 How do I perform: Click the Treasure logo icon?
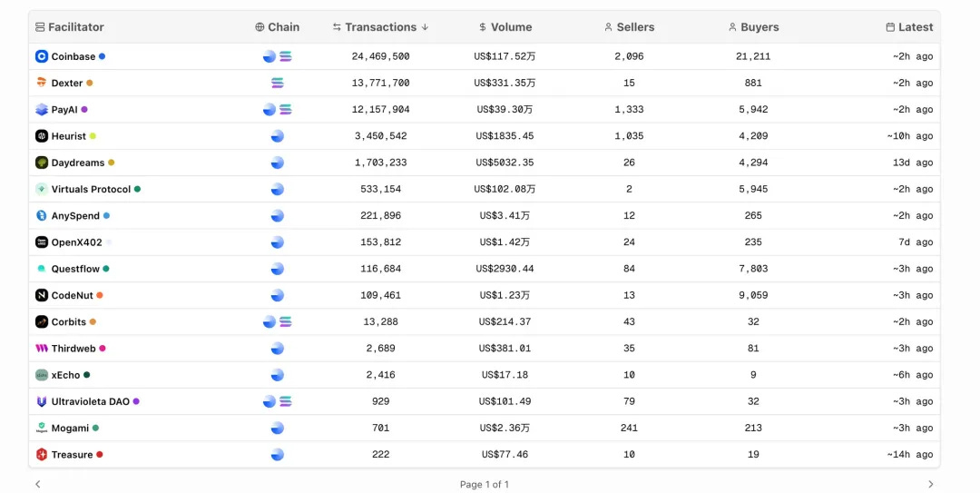41,455
